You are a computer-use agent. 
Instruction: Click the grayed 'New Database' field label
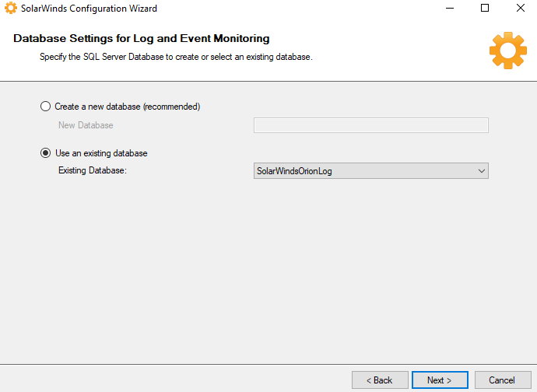86,125
